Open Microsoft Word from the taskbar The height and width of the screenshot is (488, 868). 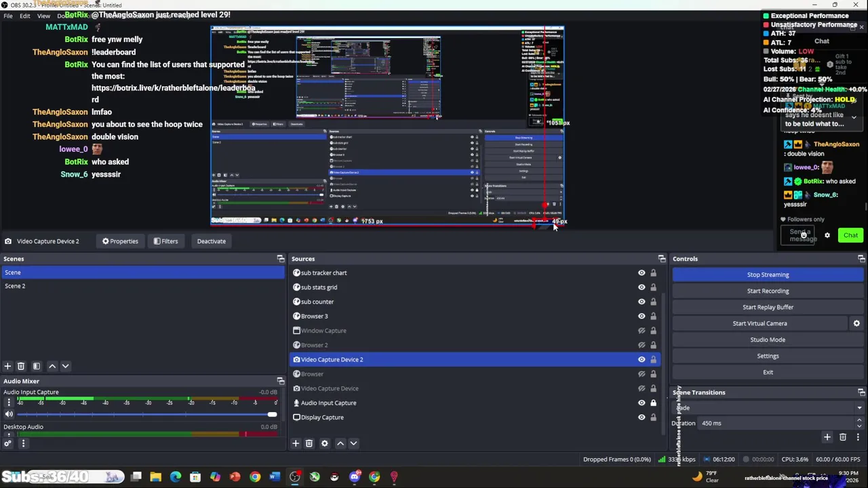(x=275, y=477)
